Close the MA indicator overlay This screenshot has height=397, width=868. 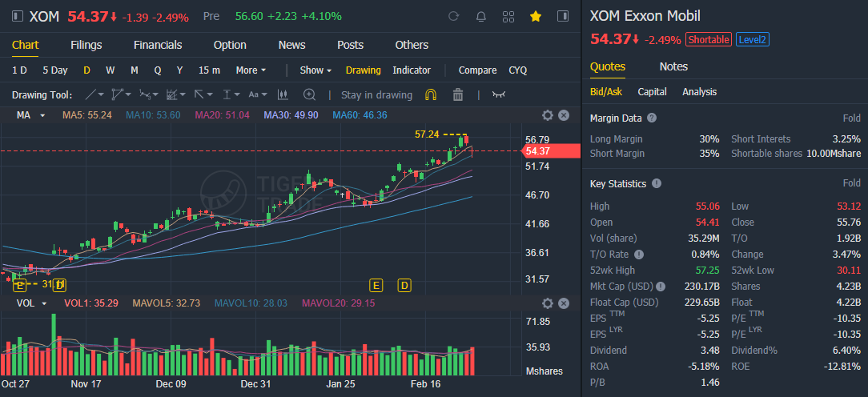[564, 115]
